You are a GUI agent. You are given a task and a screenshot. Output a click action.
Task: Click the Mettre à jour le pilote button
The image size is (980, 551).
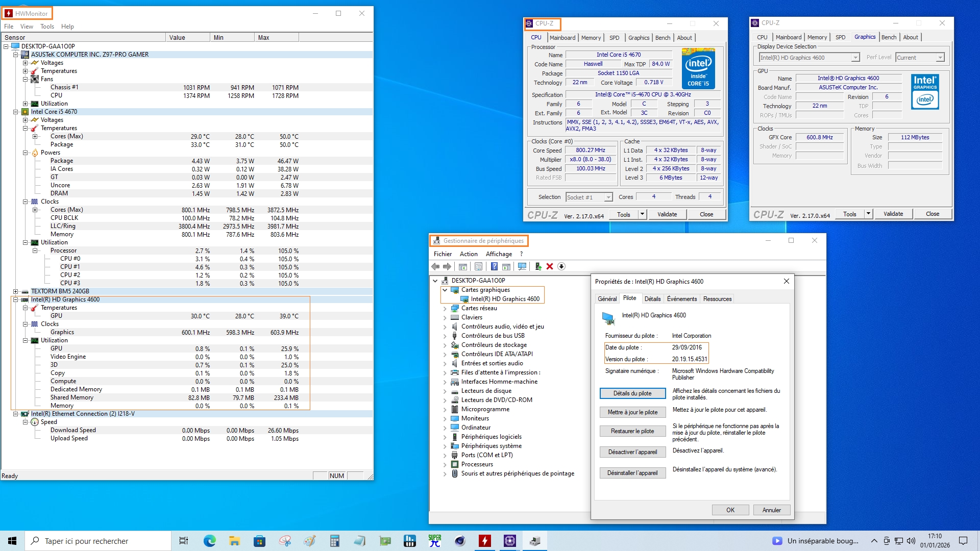click(632, 412)
